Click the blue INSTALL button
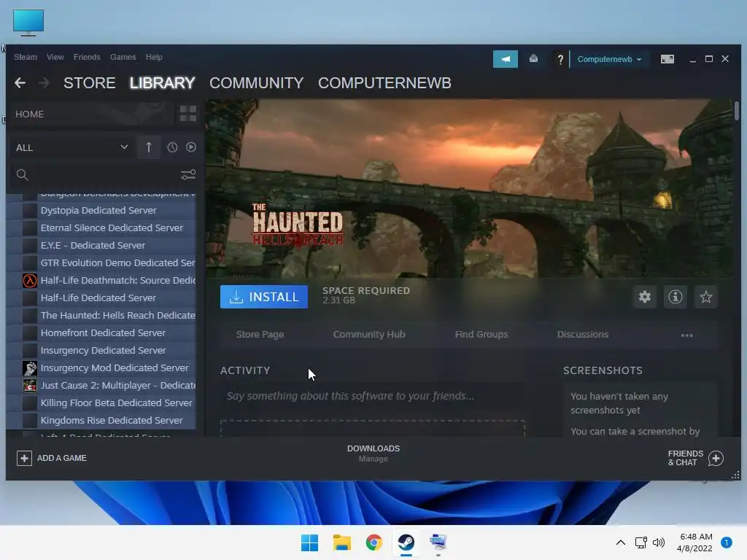This screenshot has height=560, width=747. [x=264, y=297]
